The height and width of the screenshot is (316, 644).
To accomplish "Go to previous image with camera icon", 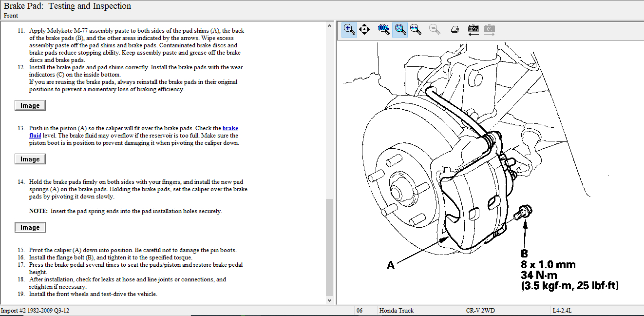I will pyautogui.click(x=473, y=29).
